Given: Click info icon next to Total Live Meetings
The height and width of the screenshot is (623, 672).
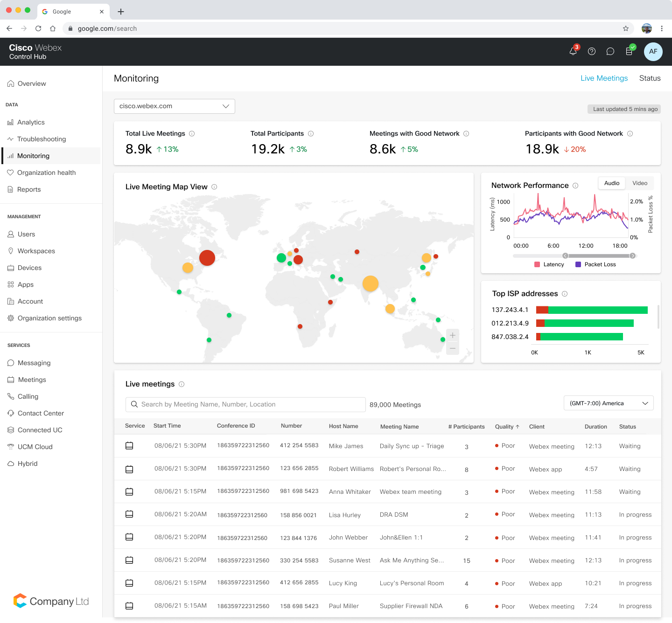Looking at the screenshot, I should click(x=192, y=134).
